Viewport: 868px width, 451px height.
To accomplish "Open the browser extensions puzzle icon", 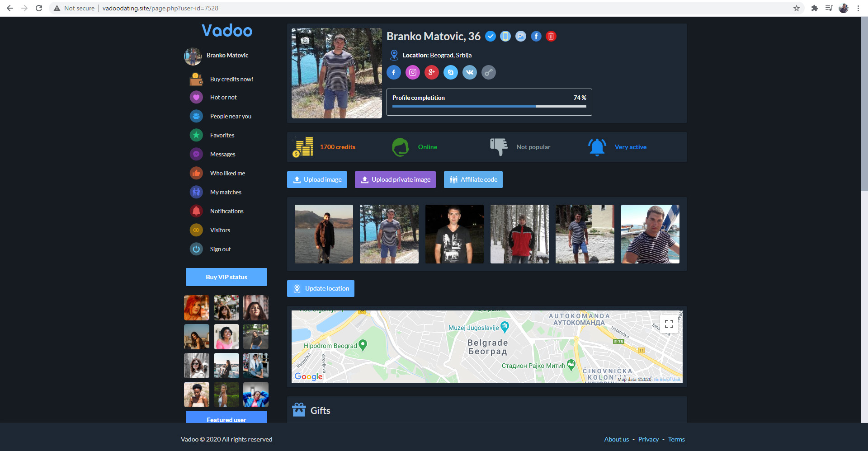I will click(x=815, y=8).
